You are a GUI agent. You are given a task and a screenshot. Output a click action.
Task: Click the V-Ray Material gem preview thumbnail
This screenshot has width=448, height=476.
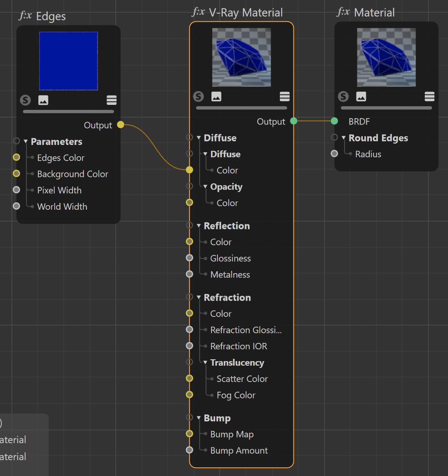(x=241, y=57)
